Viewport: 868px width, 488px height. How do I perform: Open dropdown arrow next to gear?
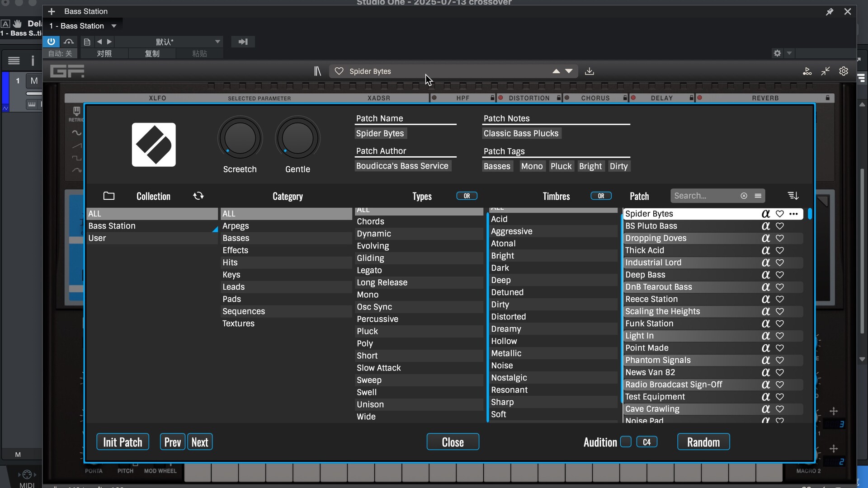[x=789, y=53]
